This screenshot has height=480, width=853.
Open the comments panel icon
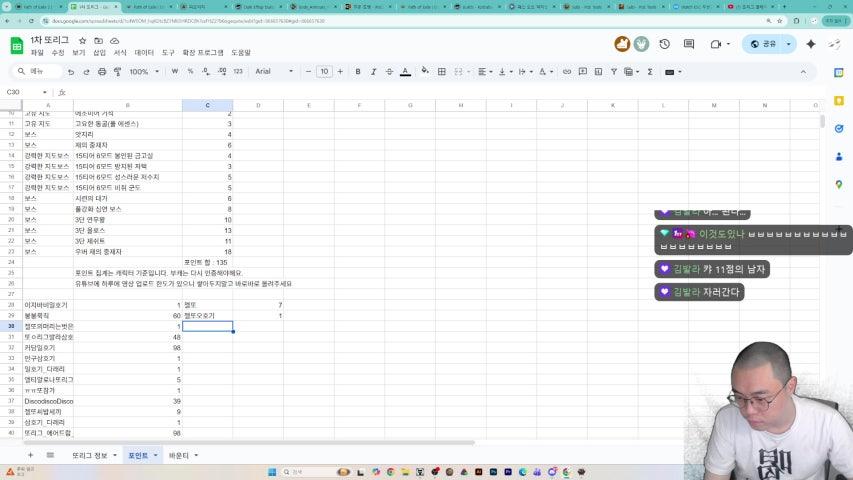689,44
